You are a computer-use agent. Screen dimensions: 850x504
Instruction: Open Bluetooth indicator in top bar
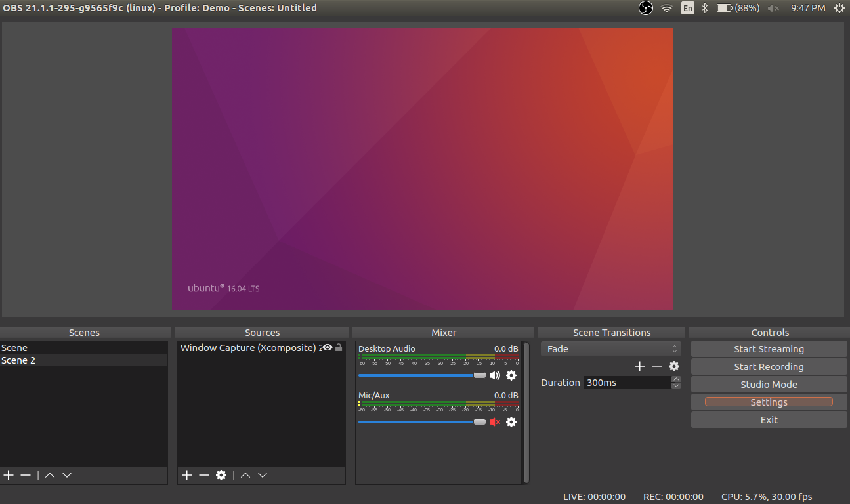pyautogui.click(x=705, y=8)
